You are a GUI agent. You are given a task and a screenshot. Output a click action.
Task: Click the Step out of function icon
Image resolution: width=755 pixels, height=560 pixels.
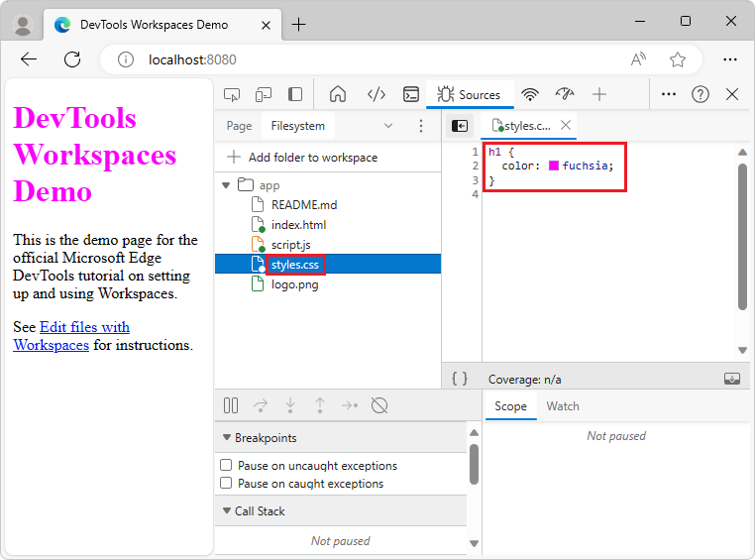click(320, 405)
